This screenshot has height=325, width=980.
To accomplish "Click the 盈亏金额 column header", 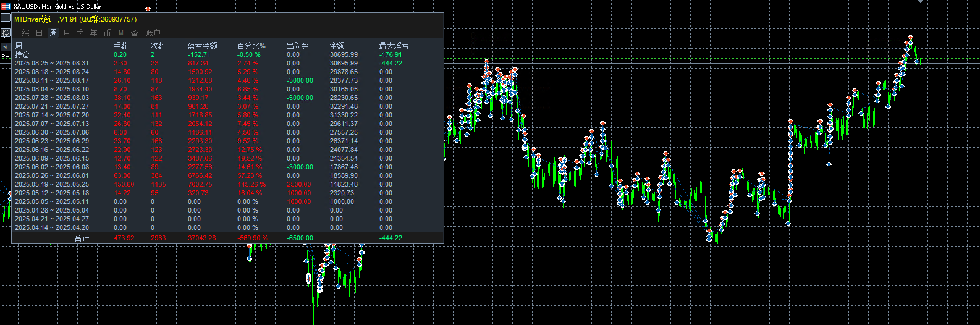I will (203, 46).
